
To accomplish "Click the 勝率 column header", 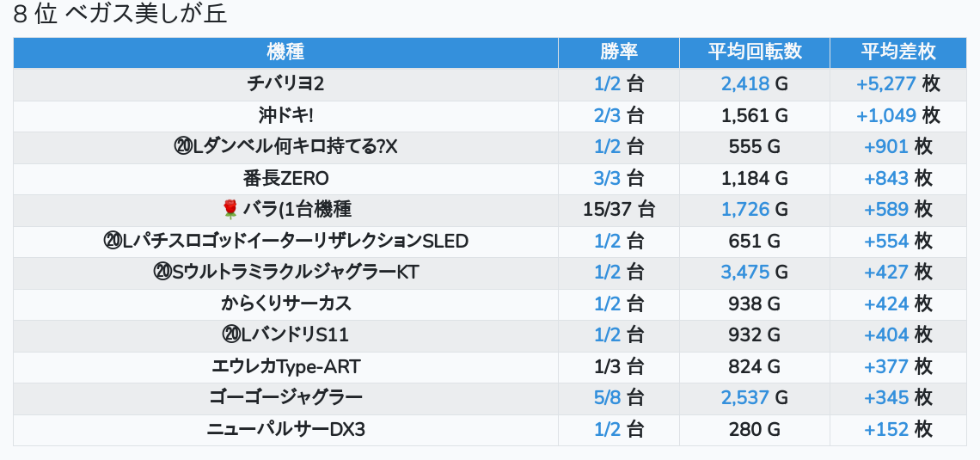I will (x=619, y=52).
